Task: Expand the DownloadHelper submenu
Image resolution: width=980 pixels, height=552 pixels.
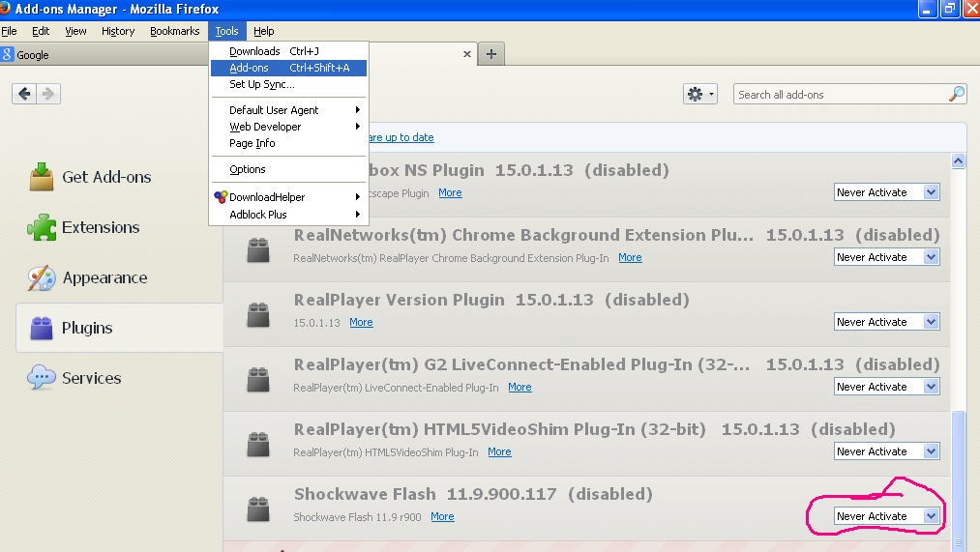Action: tap(288, 196)
